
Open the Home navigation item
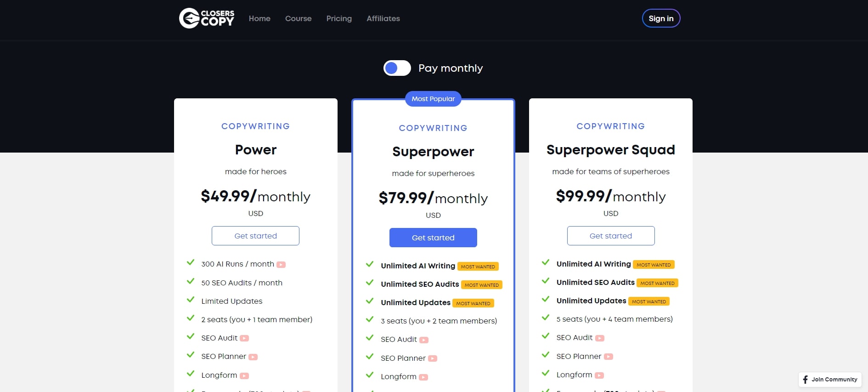coord(259,18)
